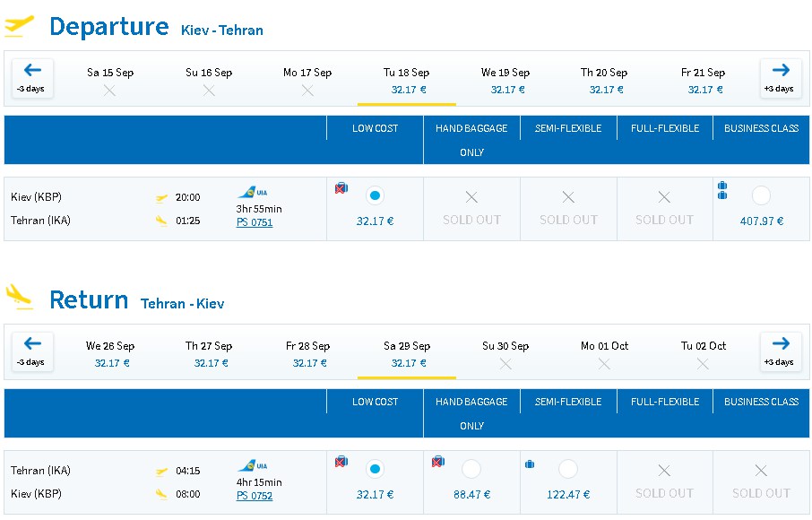Screen dimensions: 812x520
Task: Go back 3 days in Return dates
Action: [x=32, y=351]
